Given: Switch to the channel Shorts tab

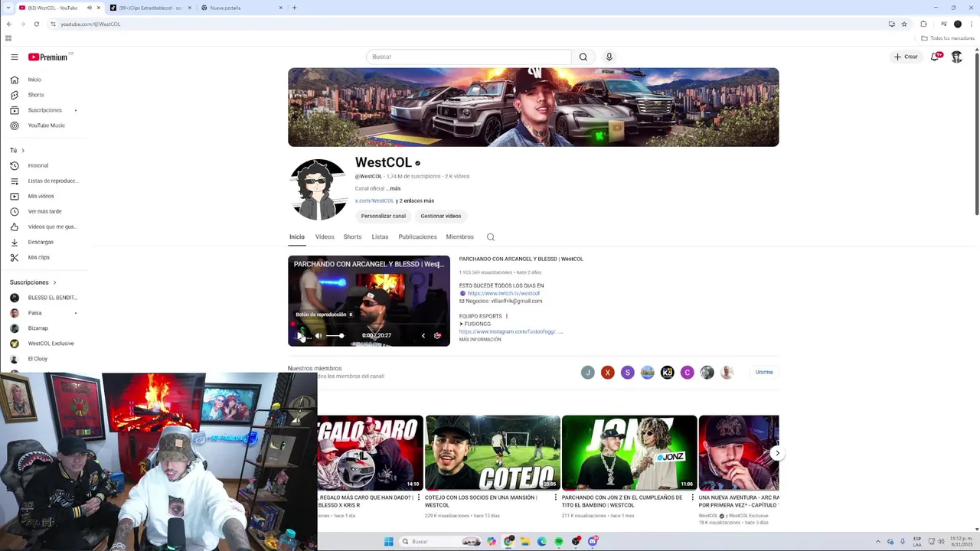Looking at the screenshot, I should 352,237.
